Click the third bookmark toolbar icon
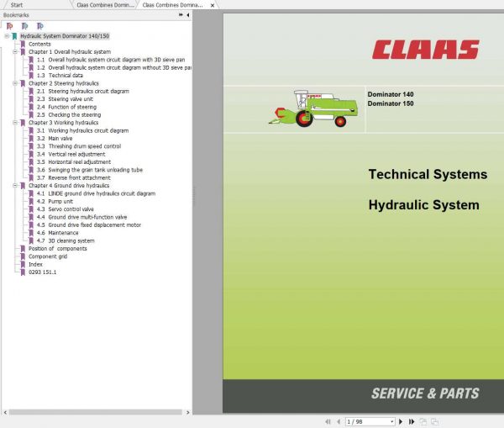 pyautogui.click(x=39, y=26)
